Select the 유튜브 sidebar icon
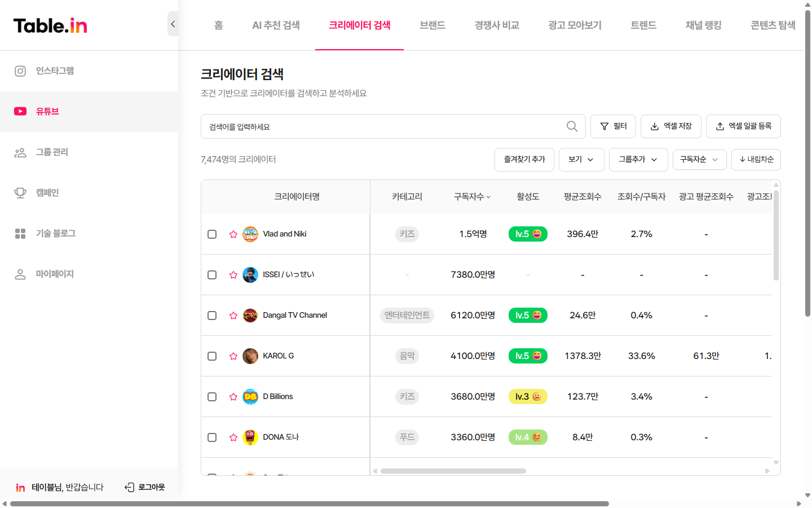The width and height of the screenshot is (812, 508). click(20, 111)
